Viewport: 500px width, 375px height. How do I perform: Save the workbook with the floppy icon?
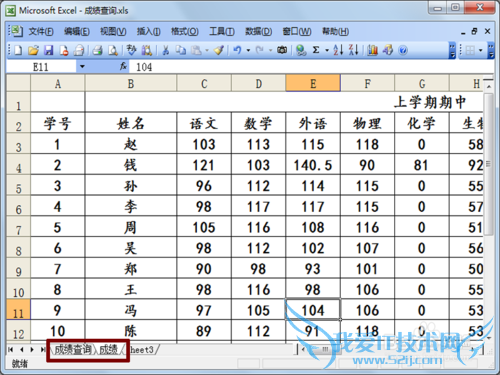(49, 50)
